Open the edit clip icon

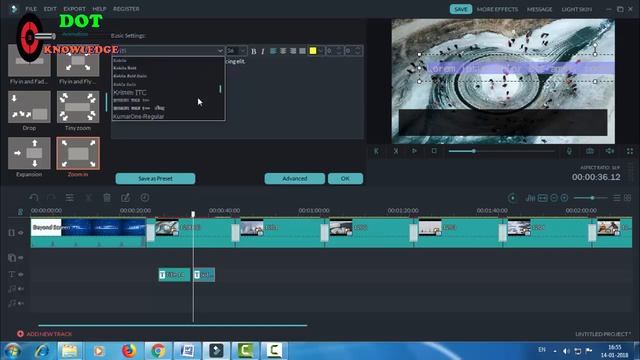pyautogui.click(x=125, y=198)
